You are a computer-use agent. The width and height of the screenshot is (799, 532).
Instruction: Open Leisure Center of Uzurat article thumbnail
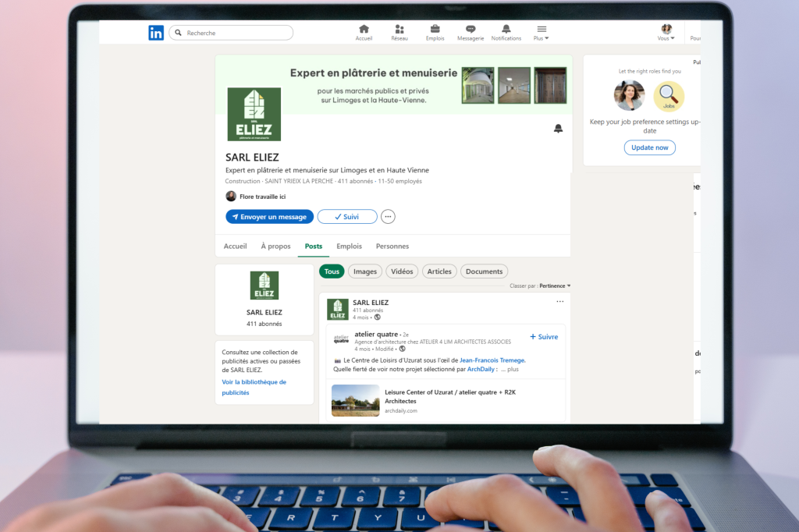coord(356,400)
